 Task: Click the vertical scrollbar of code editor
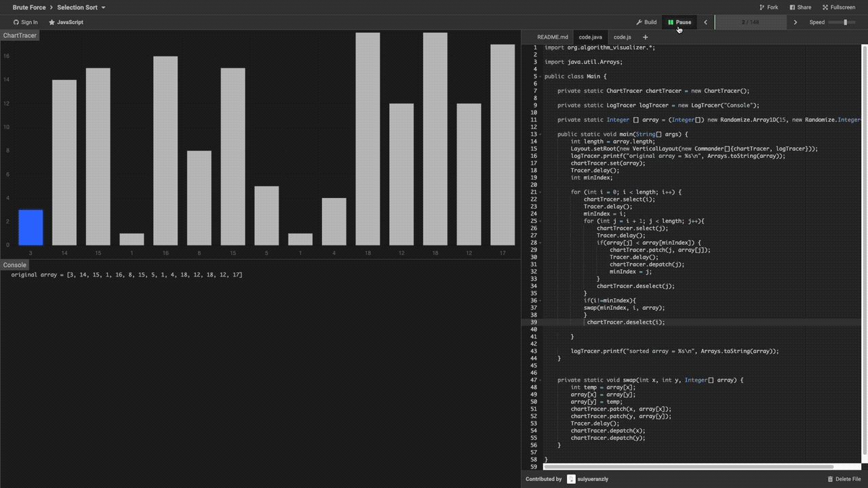click(x=864, y=249)
